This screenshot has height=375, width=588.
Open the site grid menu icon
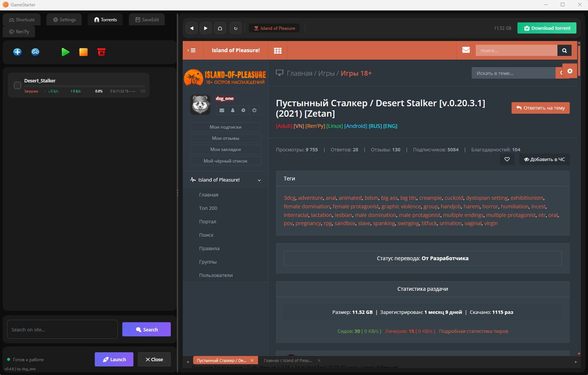278,51
